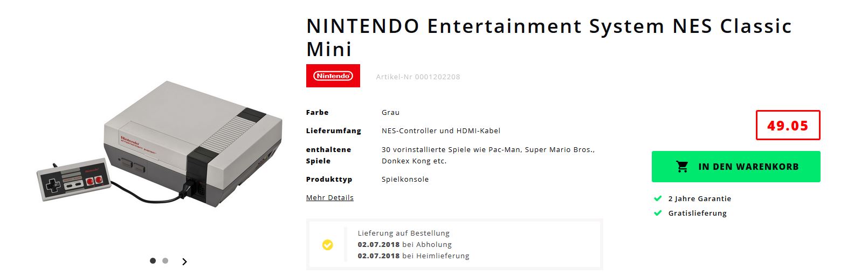Click the Lieferung auf Bestellung heading
Image resolution: width=868 pixels, height=275 pixels.
pyautogui.click(x=403, y=233)
